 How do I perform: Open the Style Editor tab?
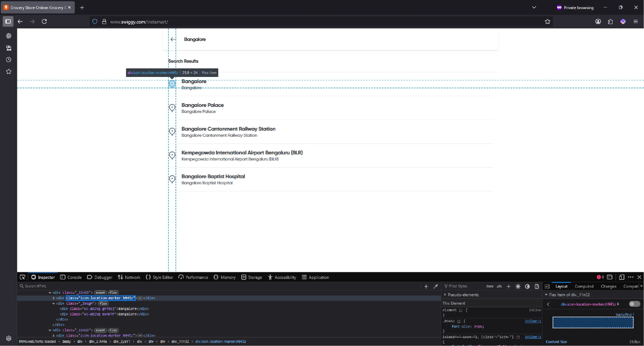[159, 277]
